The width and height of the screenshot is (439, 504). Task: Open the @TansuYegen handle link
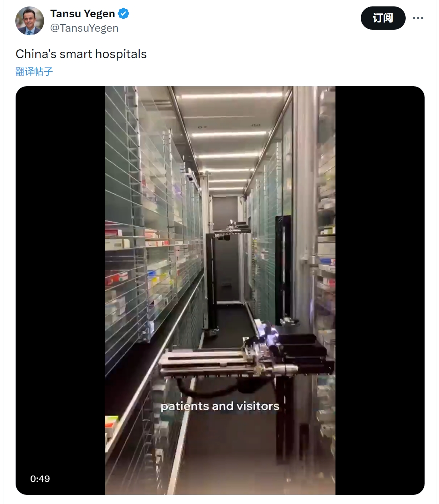point(84,28)
